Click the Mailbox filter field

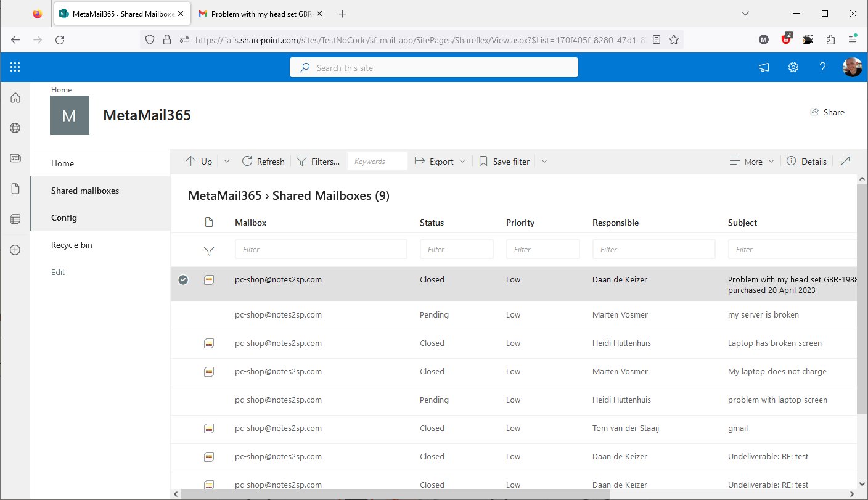[321, 249]
